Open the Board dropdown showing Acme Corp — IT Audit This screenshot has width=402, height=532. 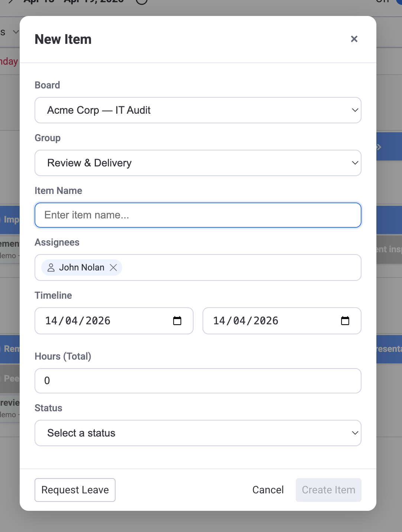pos(198,110)
